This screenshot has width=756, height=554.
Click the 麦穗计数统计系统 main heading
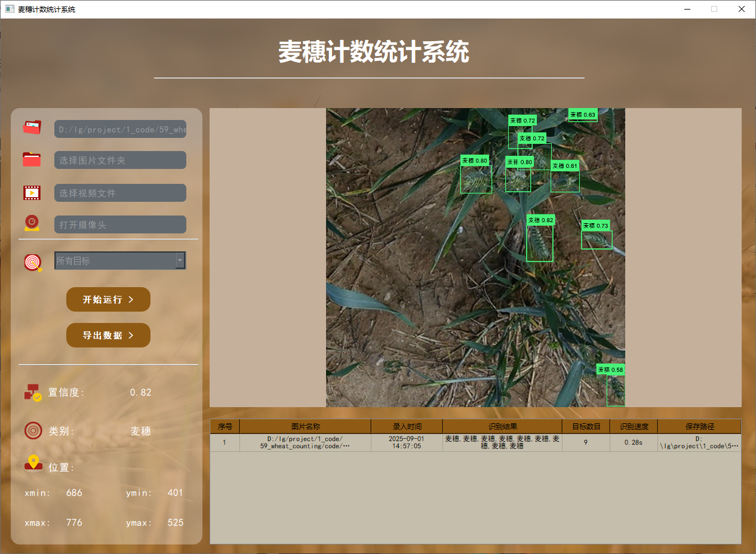(x=374, y=53)
